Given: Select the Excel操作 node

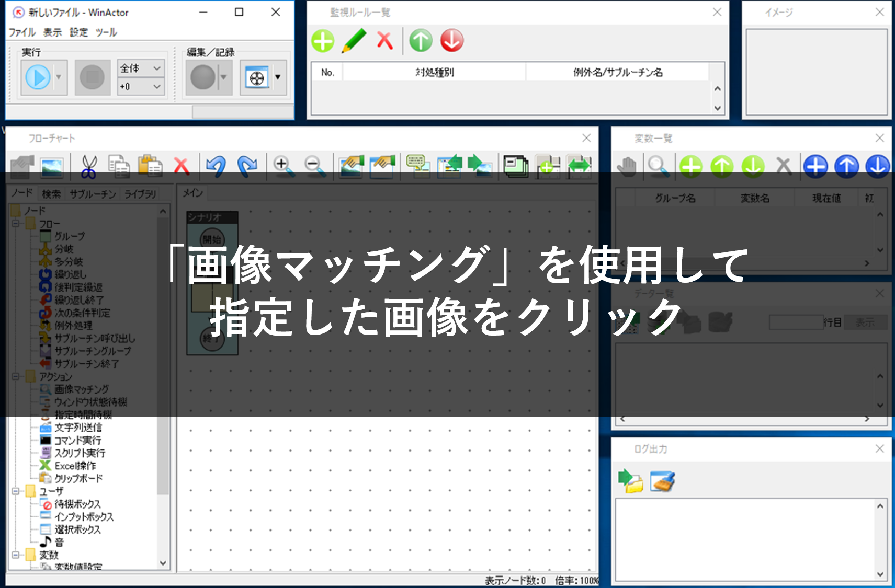Looking at the screenshot, I should tap(75, 466).
